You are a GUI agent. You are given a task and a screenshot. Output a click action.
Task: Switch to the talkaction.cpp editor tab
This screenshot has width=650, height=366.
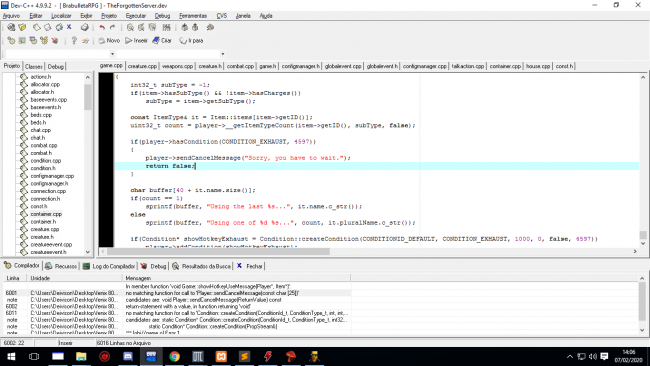pos(468,66)
